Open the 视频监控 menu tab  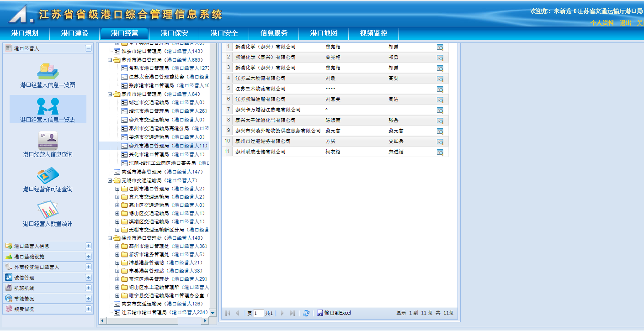373,33
